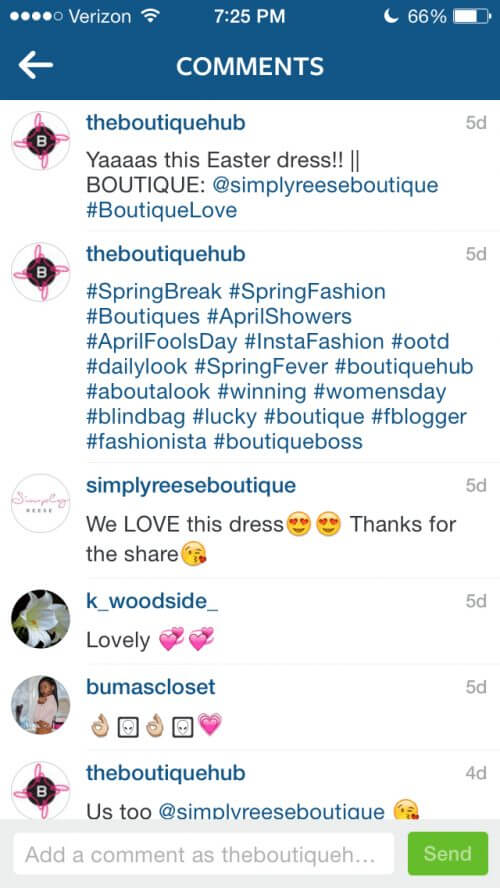Tap the bumascloset username

click(x=151, y=687)
